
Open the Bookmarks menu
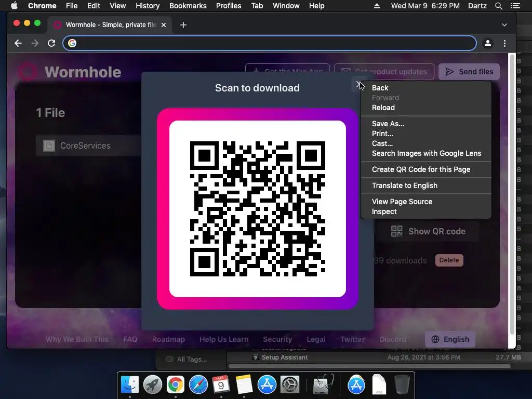[188, 6]
